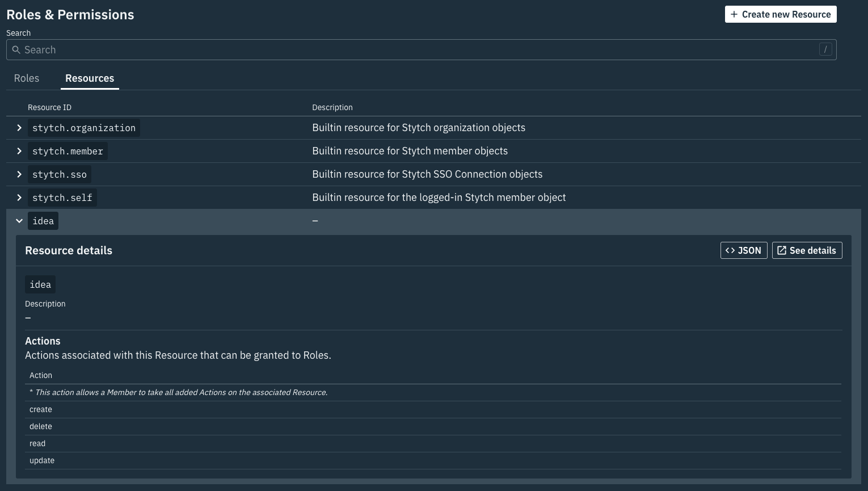The height and width of the screenshot is (491, 868).
Task: Switch to the Roles tab
Action: (26, 78)
